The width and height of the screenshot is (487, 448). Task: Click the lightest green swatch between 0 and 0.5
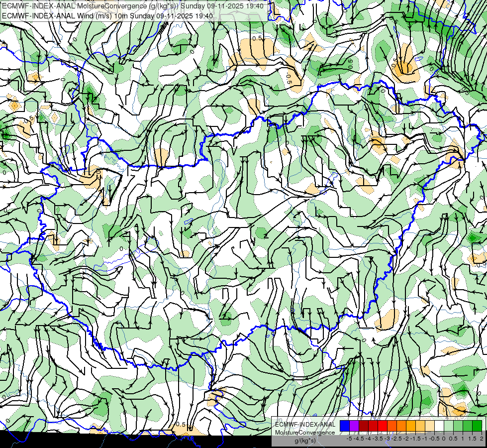pos(449,426)
